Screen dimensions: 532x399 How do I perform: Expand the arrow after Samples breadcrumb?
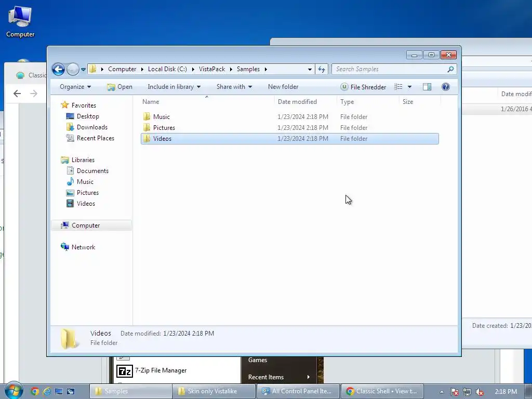pos(266,69)
